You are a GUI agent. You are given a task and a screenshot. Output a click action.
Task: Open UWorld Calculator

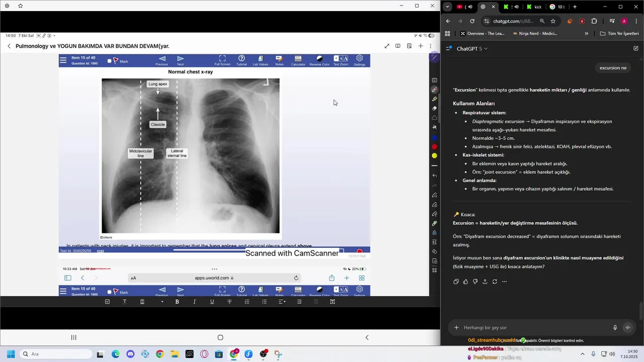298,61
